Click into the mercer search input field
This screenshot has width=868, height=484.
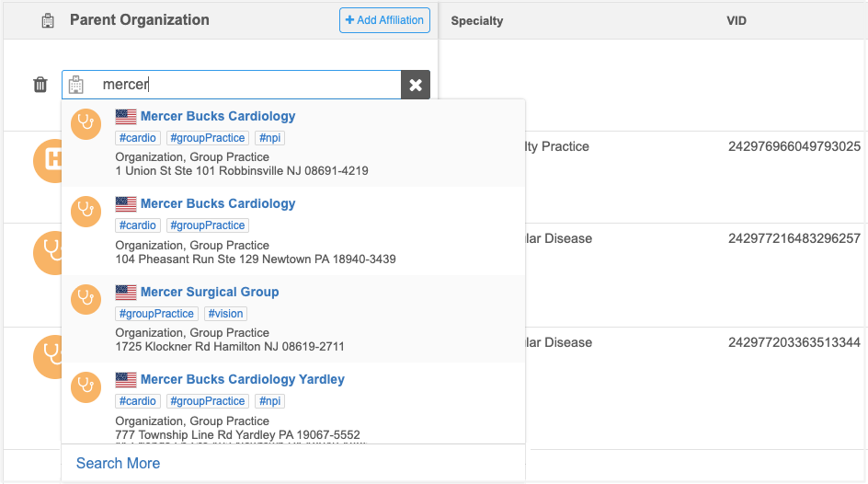point(248,85)
